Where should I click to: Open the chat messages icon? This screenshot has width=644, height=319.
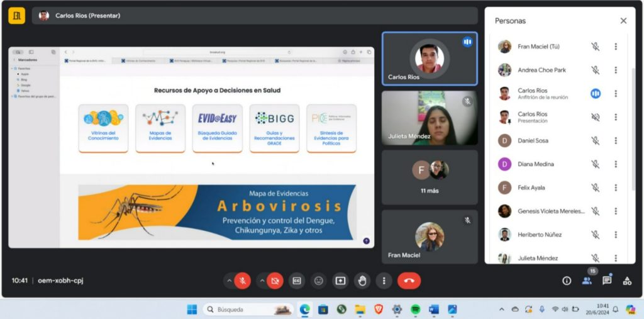tap(607, 281)
